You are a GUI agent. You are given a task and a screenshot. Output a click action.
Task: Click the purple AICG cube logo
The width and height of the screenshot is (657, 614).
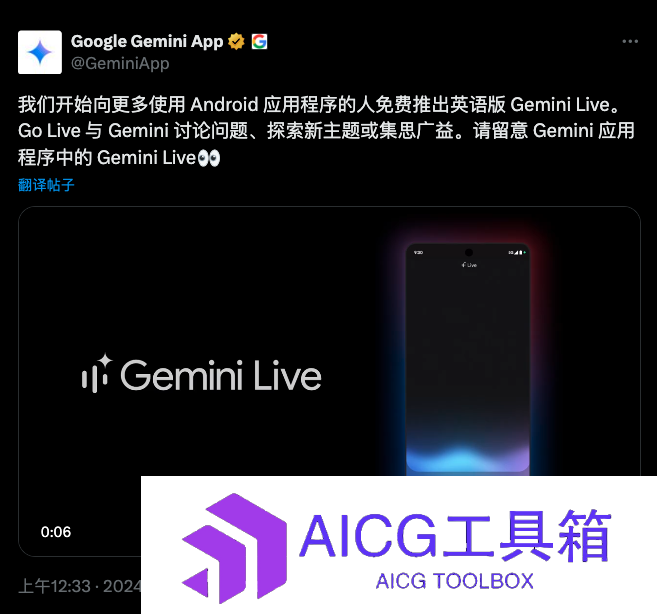235,548
